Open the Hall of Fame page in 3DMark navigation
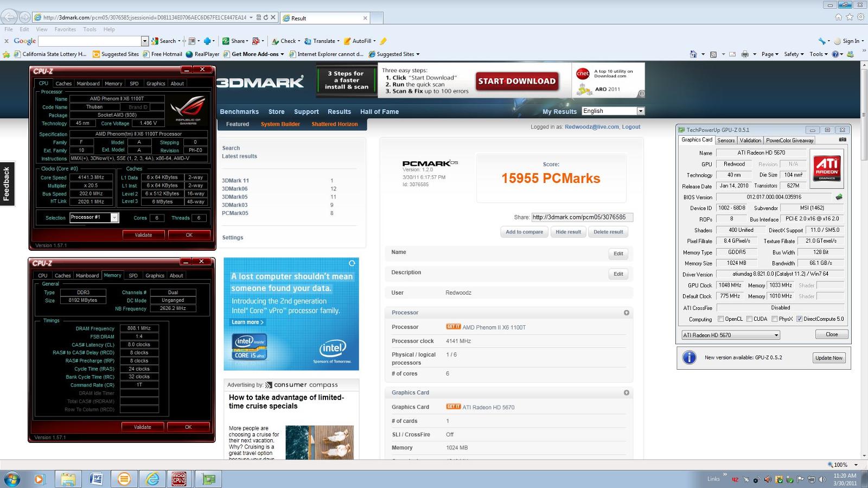868x488 pixels. pyautogui.click(x=379, y=111)
